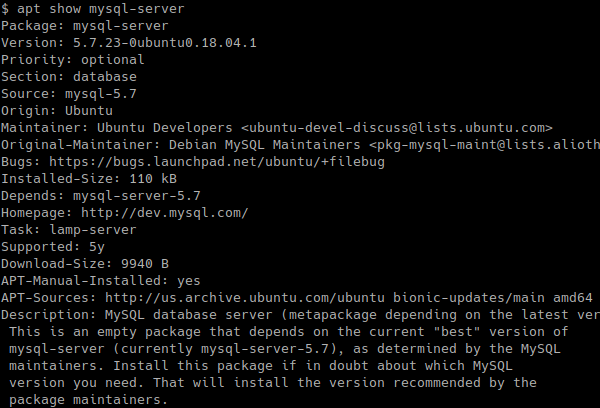Click the 'Package: mysql-server' line

click(85, 26)
